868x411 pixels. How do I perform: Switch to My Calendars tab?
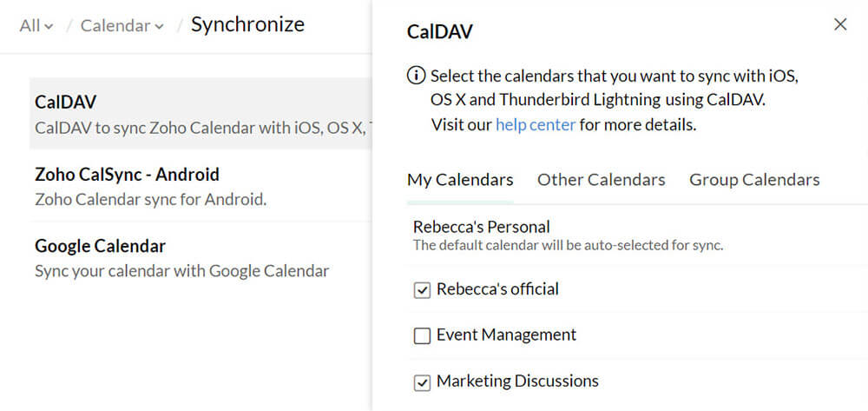(x=460, y=180)
